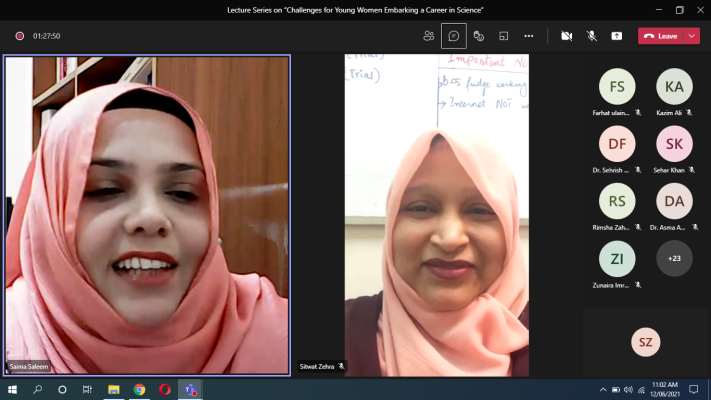Leave the meeting
This screenshot has width=711, height=400.
[660, 36]
